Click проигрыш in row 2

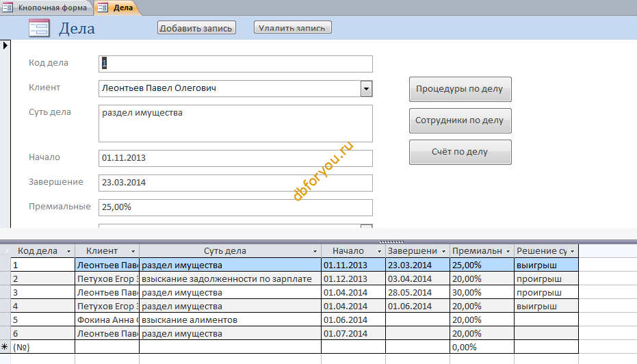(x=547, y=278)
